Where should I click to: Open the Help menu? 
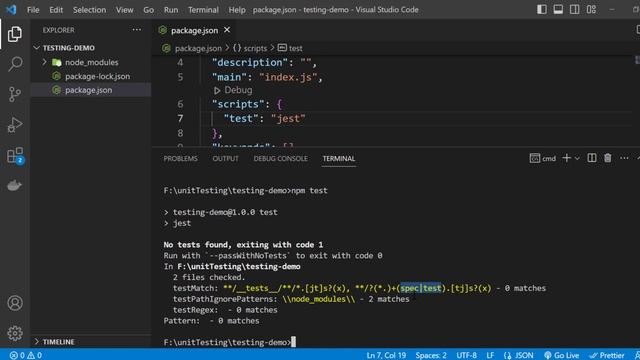click(237, 10)
